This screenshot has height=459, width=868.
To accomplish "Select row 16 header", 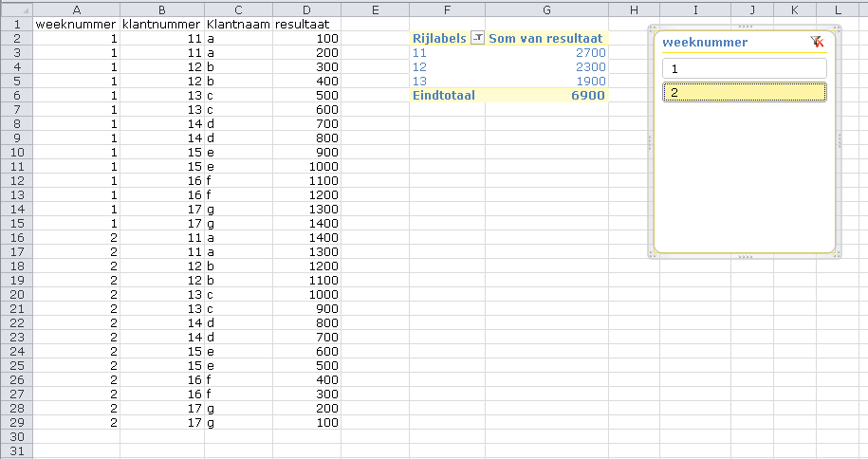I will (x=17, y=237).
